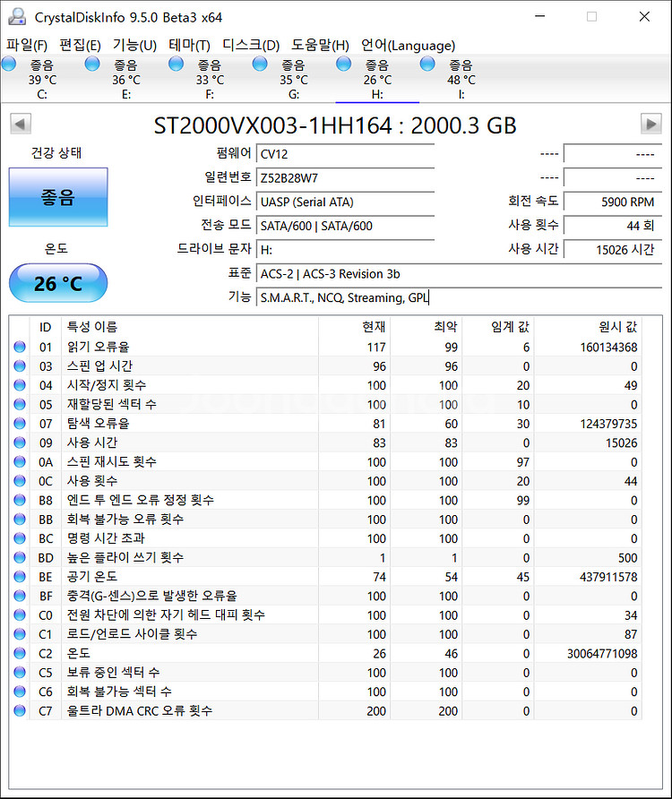Select the 충격(G-센스)으로 발생한 오류율 row
Viewport: 672px width, 799px height.
pyautogui.click(x=325, y=596)
